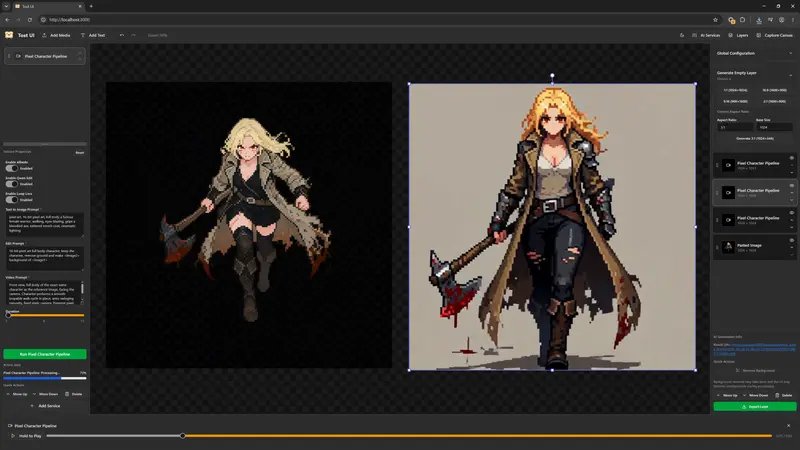Select the 16:9 size preset

(774, 90)
